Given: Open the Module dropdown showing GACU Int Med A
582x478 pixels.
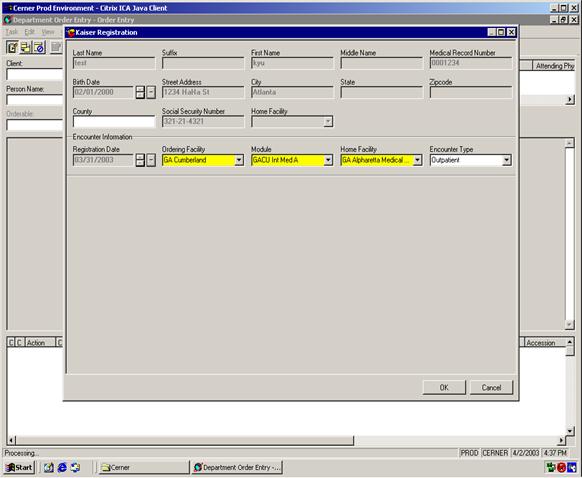Looking at the screenshot, I should pyautogui.click(x=328, y=160).
